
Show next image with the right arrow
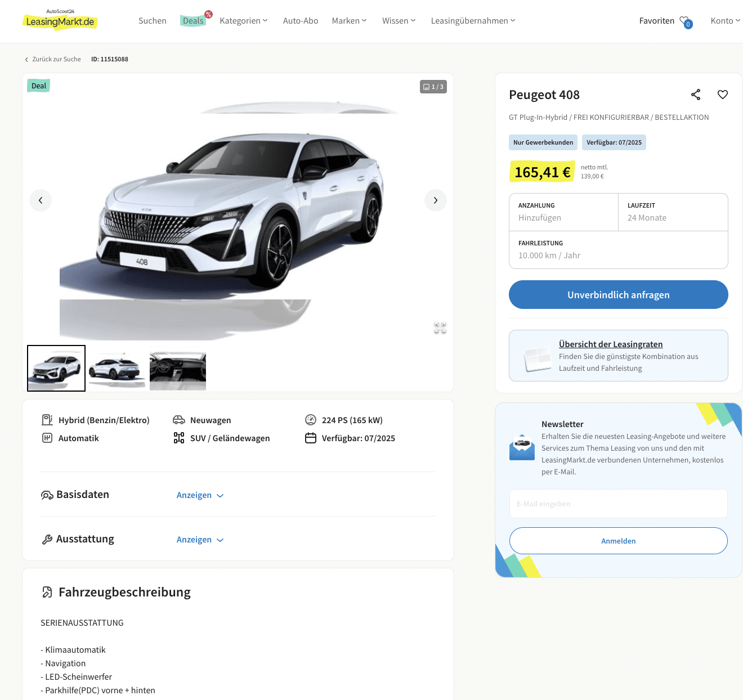pyautogui.click(x=436, y=200)
